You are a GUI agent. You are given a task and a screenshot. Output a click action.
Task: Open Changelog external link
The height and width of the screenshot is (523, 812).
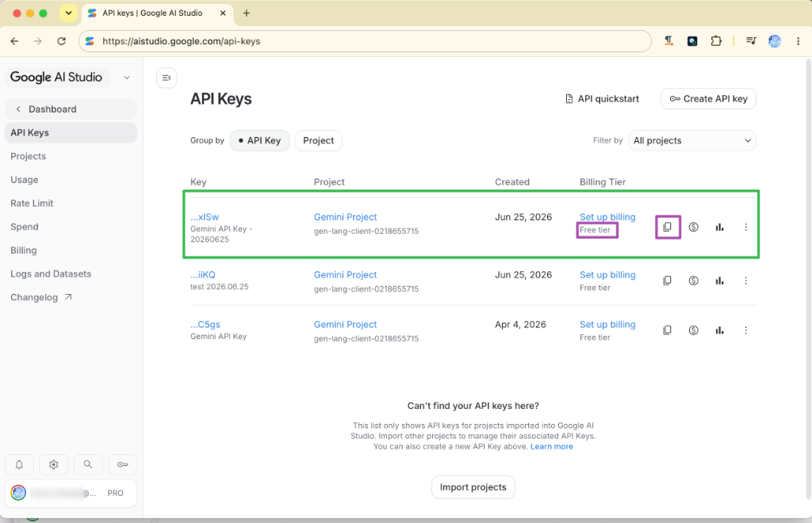pos(41,297)
